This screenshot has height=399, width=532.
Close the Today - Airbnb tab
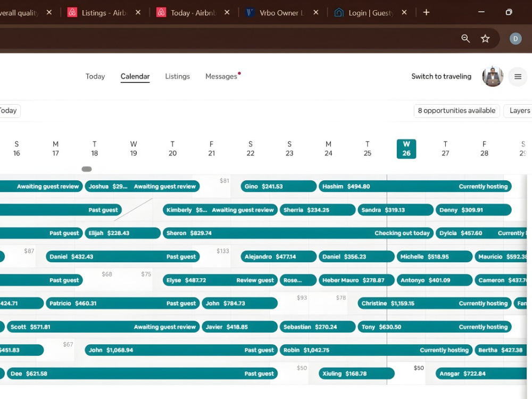(x=227, y=13)
